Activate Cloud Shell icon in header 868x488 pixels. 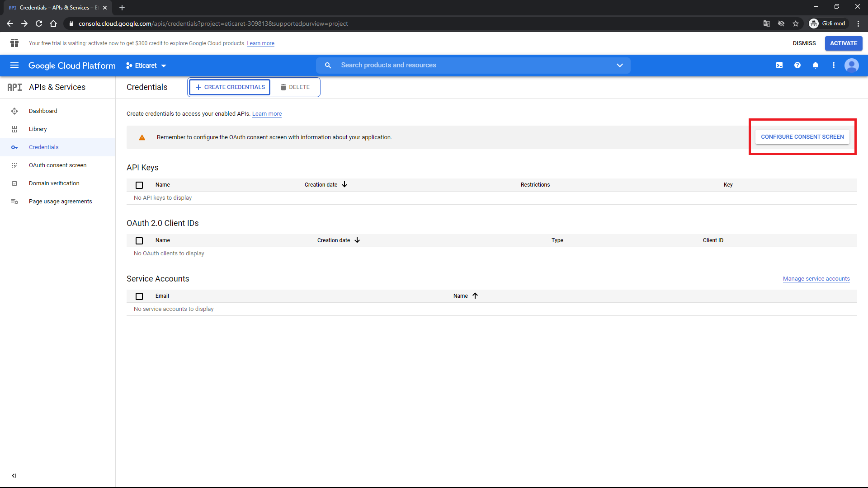pos(779,66)
